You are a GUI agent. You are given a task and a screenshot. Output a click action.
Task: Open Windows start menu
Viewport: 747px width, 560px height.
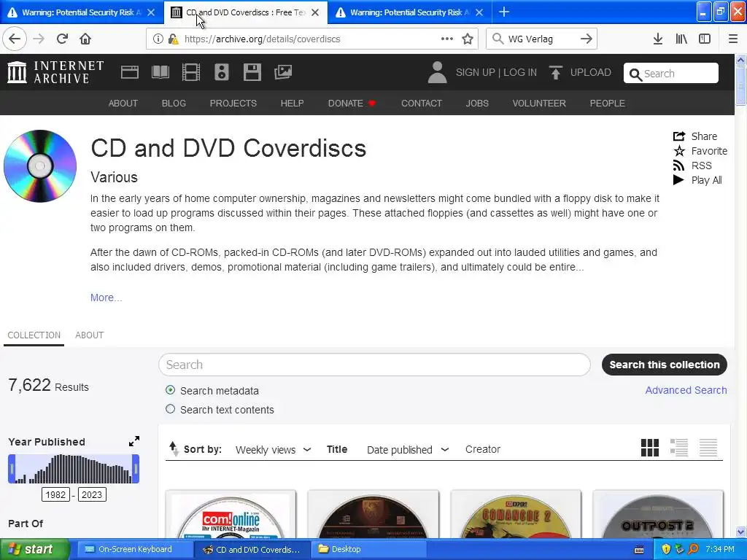[35, 549]
